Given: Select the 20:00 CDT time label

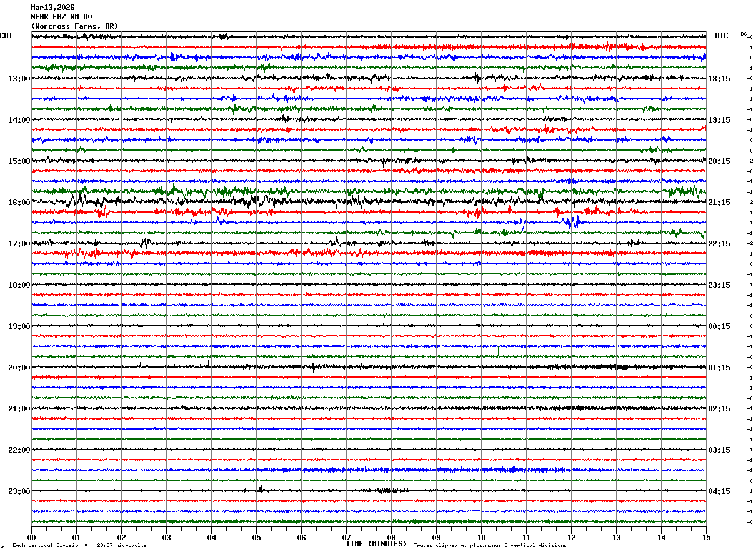Looking at the screenshot, I should (x=19, y=368).
